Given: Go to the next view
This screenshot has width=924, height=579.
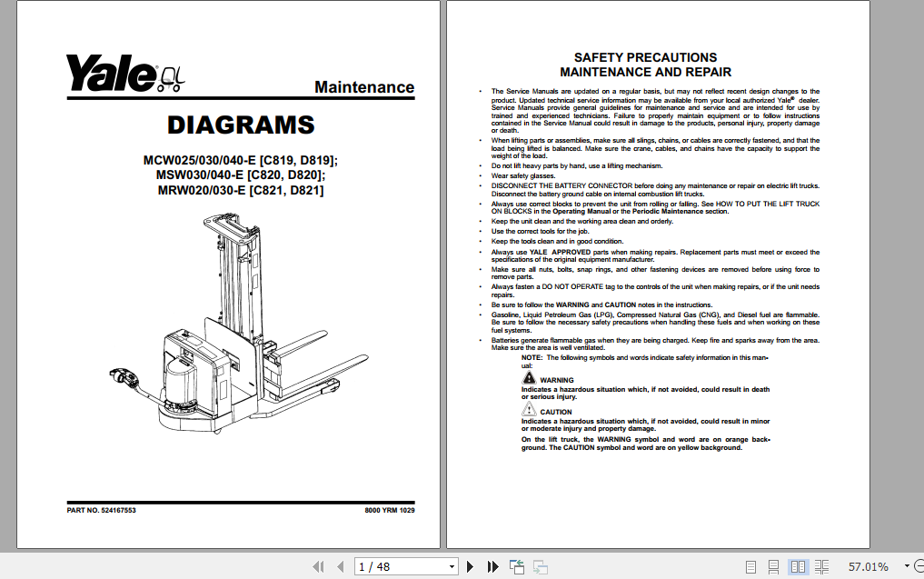Looking at the screenshot, I should 541,566.
